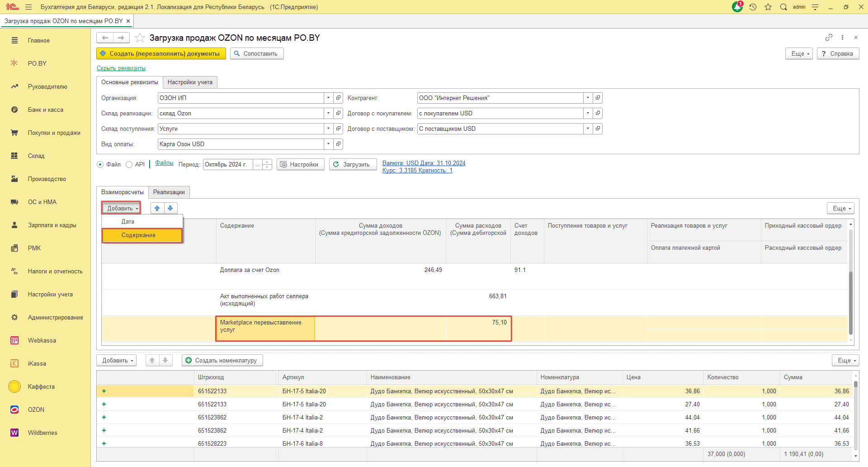Switch to Основные реквизиты tab
Screen dimensions: 868x467
click(130, 82)
